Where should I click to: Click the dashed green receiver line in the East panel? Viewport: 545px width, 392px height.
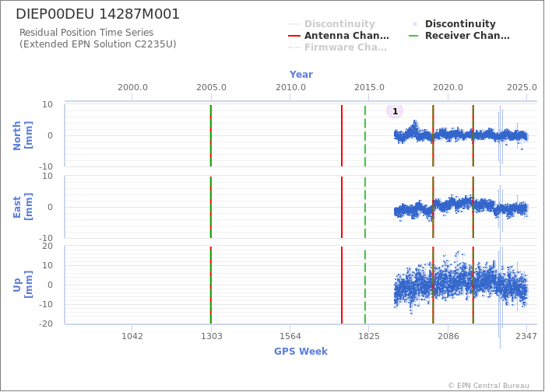click(365, 208)
